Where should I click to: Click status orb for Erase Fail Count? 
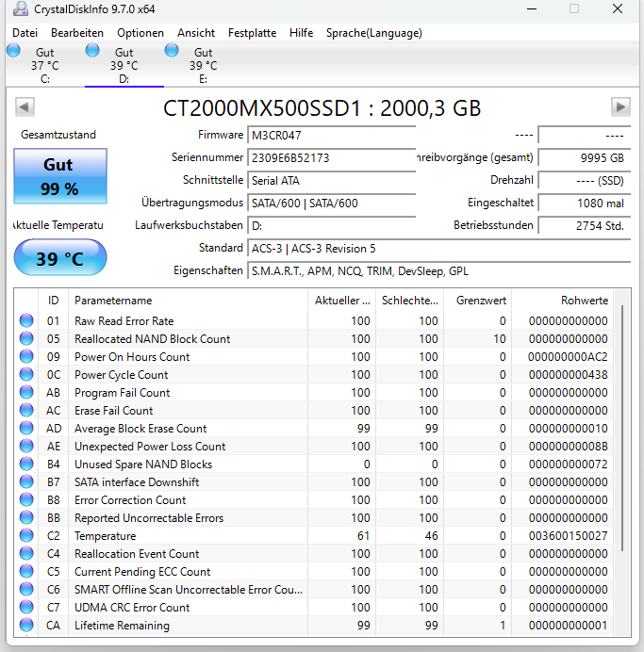pyautogui.click(x=26, y=410)
